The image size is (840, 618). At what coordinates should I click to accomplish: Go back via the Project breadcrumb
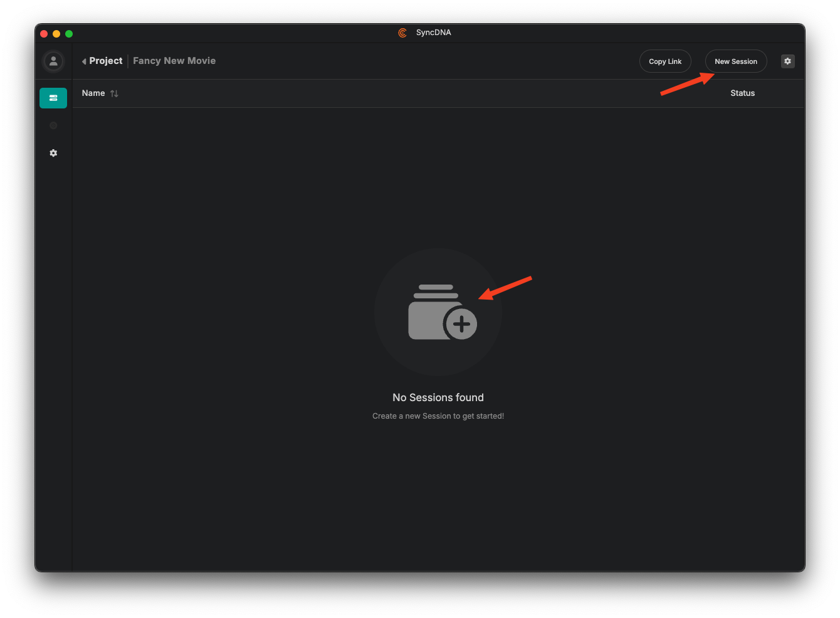coord(105,61)
